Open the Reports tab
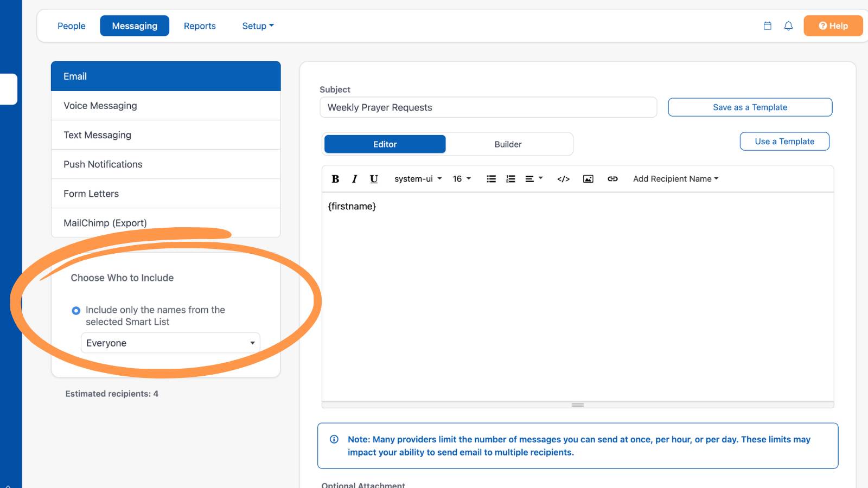 [x=200, y=26]
